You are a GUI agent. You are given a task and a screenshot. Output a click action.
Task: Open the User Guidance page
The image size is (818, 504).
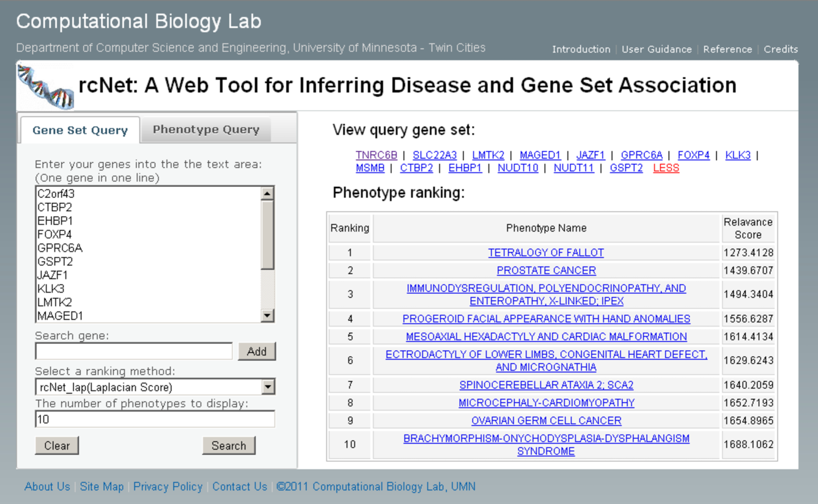pos(657,49)
